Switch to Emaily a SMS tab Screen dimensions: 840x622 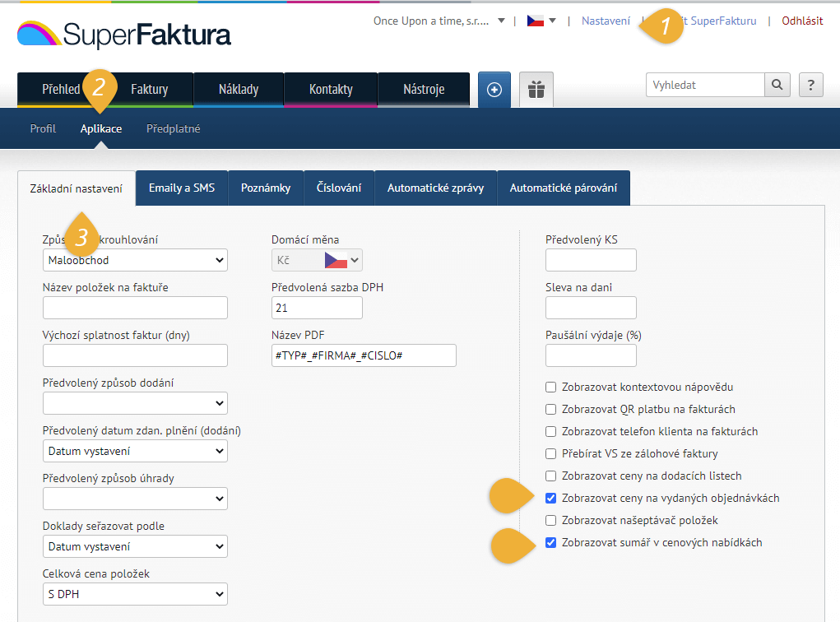tap(182, 188)
